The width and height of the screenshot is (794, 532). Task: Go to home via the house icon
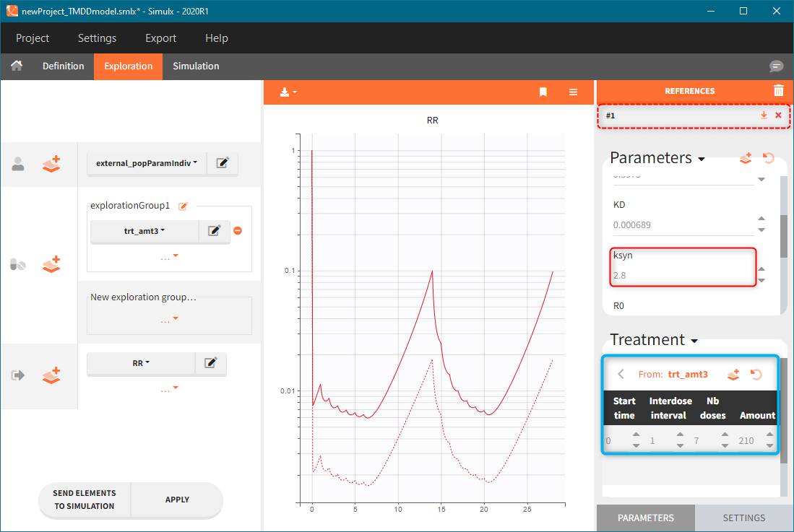[16, 66]
